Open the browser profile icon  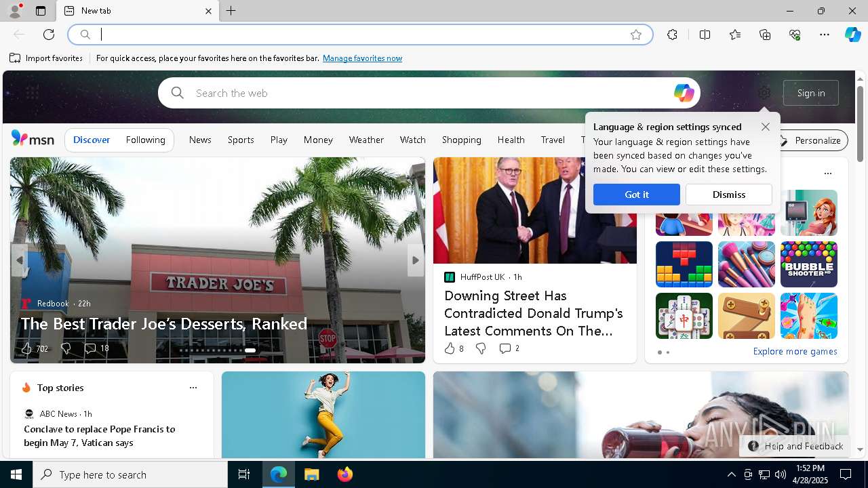click(14, 11)
